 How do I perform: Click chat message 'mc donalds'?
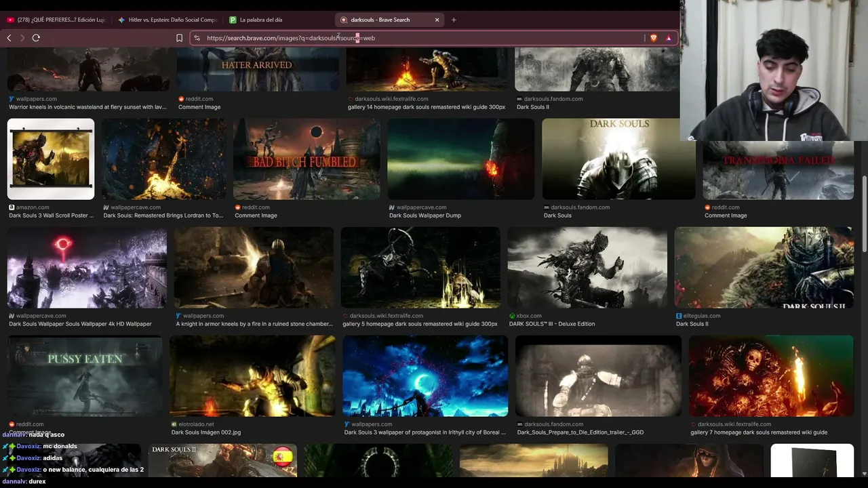click(x=60, y=447)
